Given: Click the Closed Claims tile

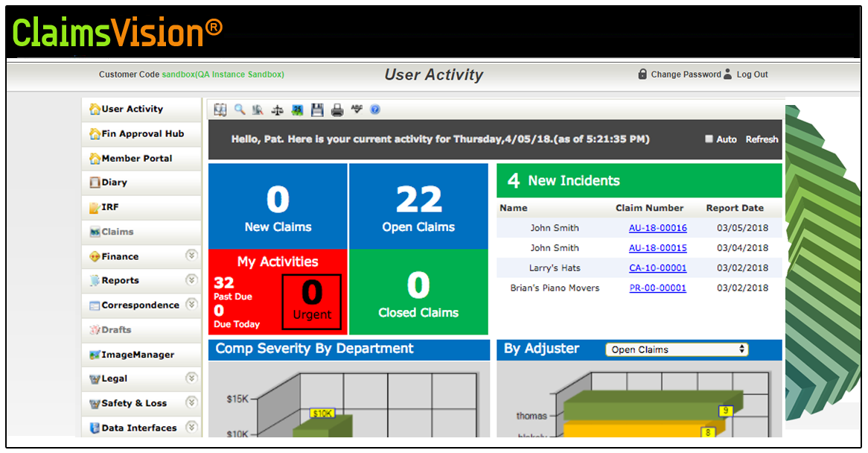Looking at the screenshot, I should 418,292.
